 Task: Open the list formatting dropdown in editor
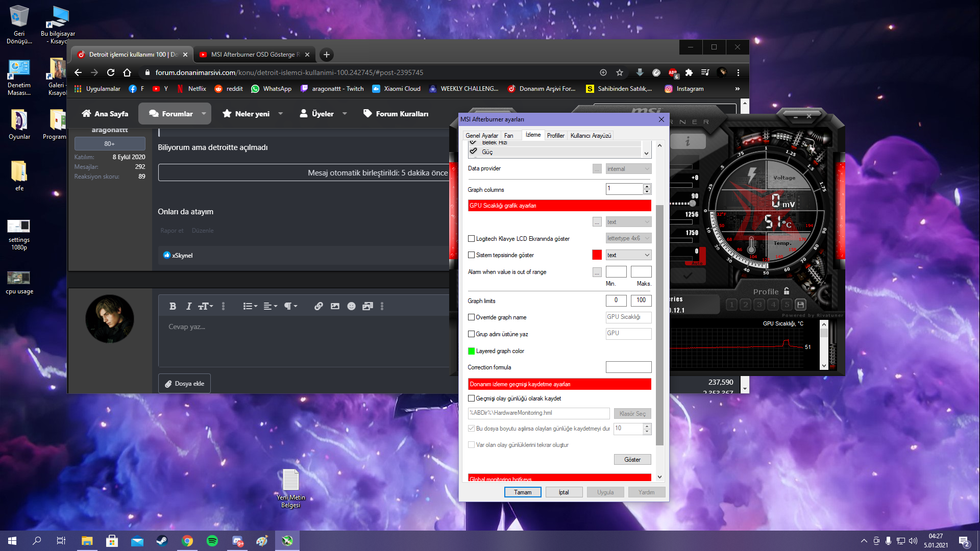pos(250,306)
